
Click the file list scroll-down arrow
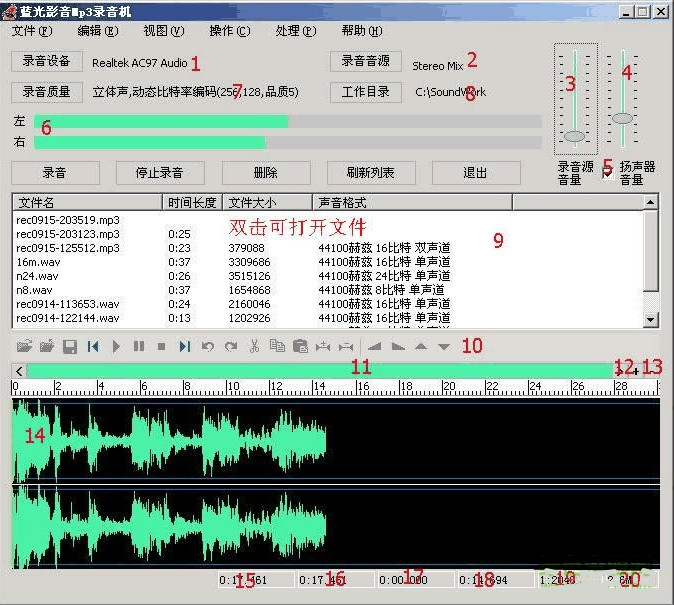pos(651,319)
